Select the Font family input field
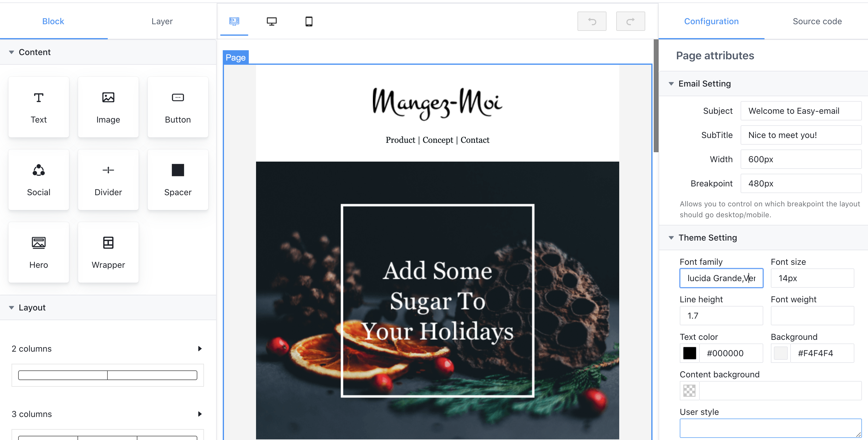This screenshot has height=440, width=868. pyautogui.click(x=721, y=278)
